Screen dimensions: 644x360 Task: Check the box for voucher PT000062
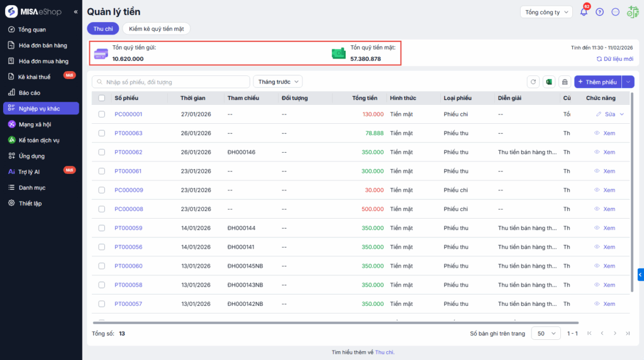tap(102, 152)
